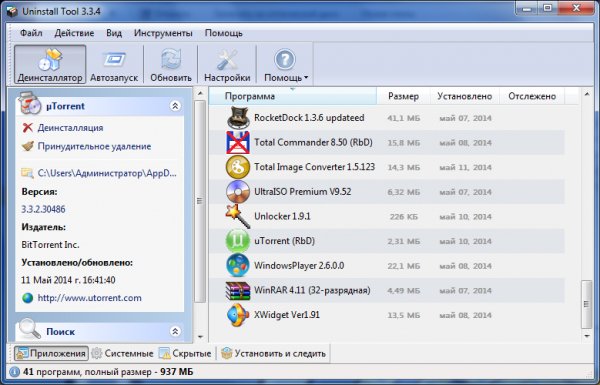Sort by the Установлено column header
Image resolution: width=600 pixels, height=385 pixels.
465,96
